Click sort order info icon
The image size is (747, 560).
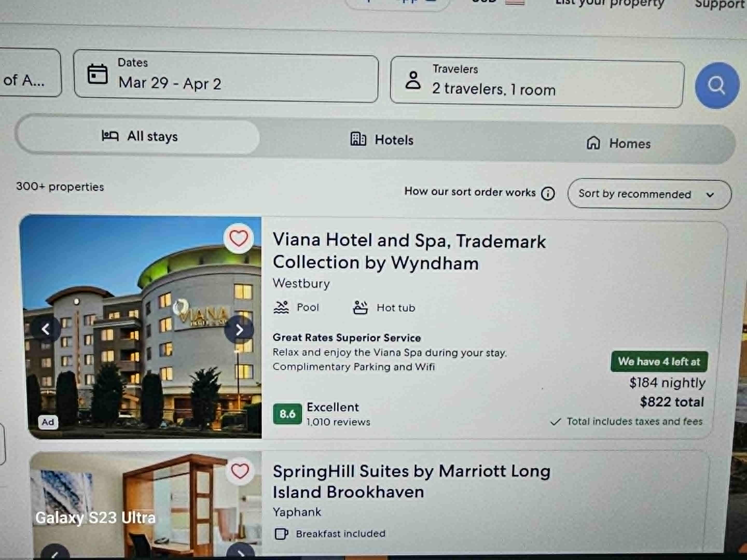point(548,193)
